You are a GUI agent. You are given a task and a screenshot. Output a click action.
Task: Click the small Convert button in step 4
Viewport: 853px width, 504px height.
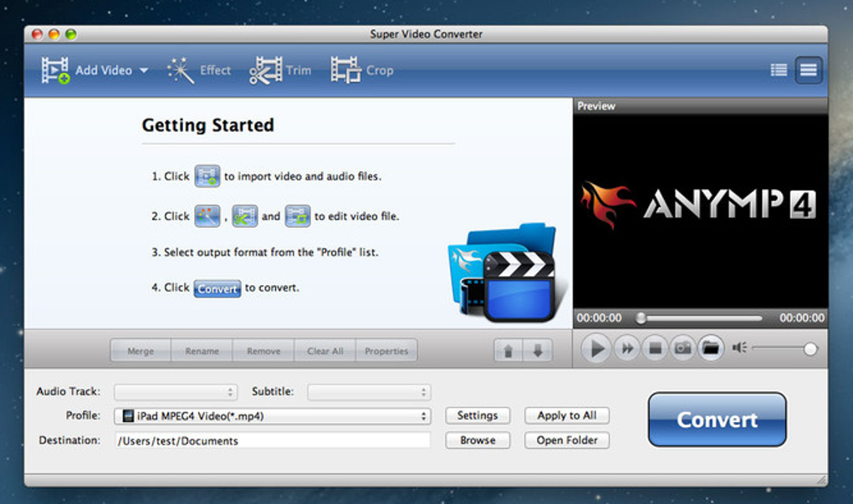217,288
